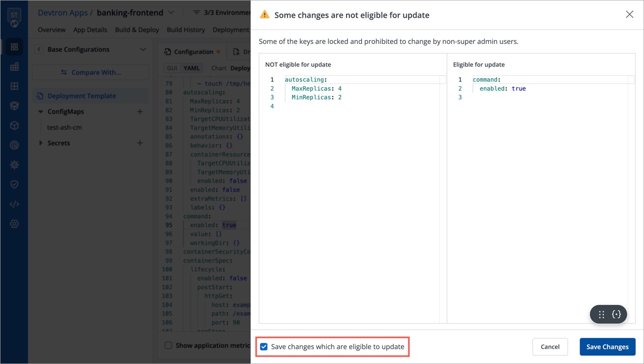Close the not eligible for update dialog
This screenshot has width=644, height=364.
629,15
